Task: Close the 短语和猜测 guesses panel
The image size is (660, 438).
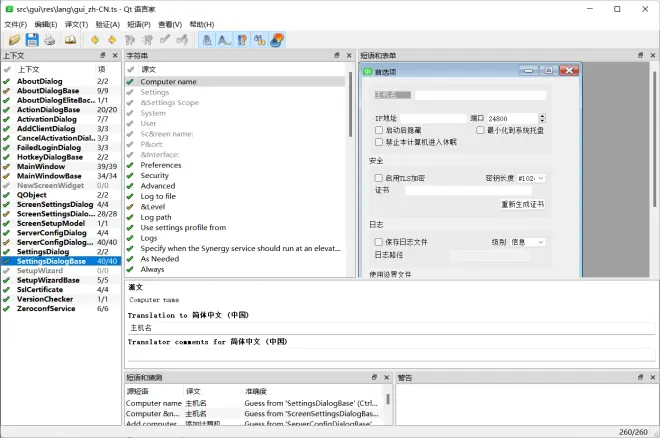Action: 386,377
